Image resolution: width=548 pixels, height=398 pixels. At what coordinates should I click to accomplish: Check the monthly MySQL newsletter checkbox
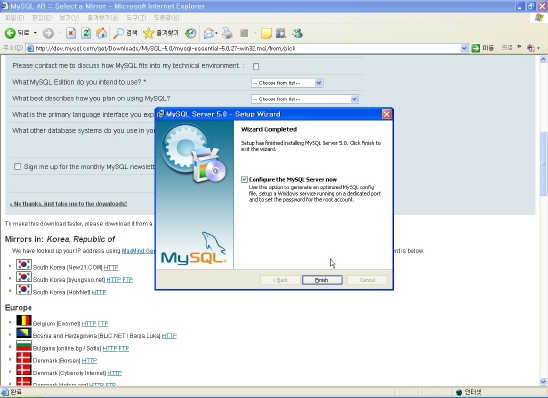click(17, 167)
